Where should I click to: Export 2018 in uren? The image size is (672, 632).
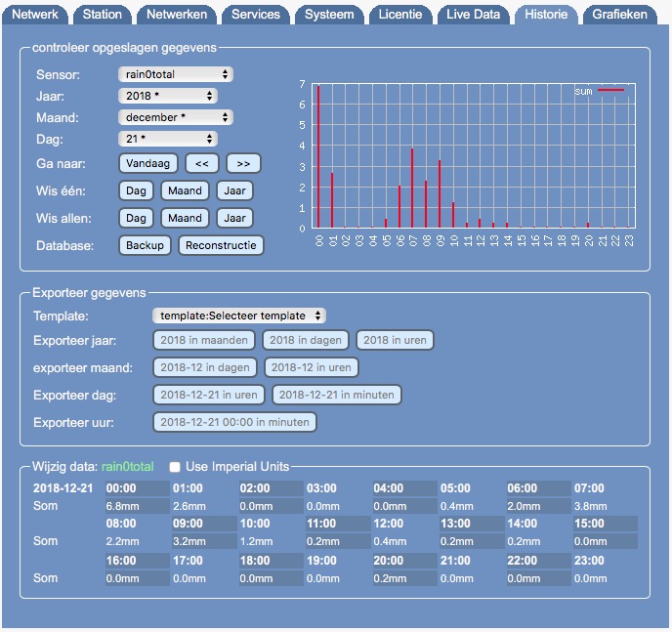(x=396, y=340)
